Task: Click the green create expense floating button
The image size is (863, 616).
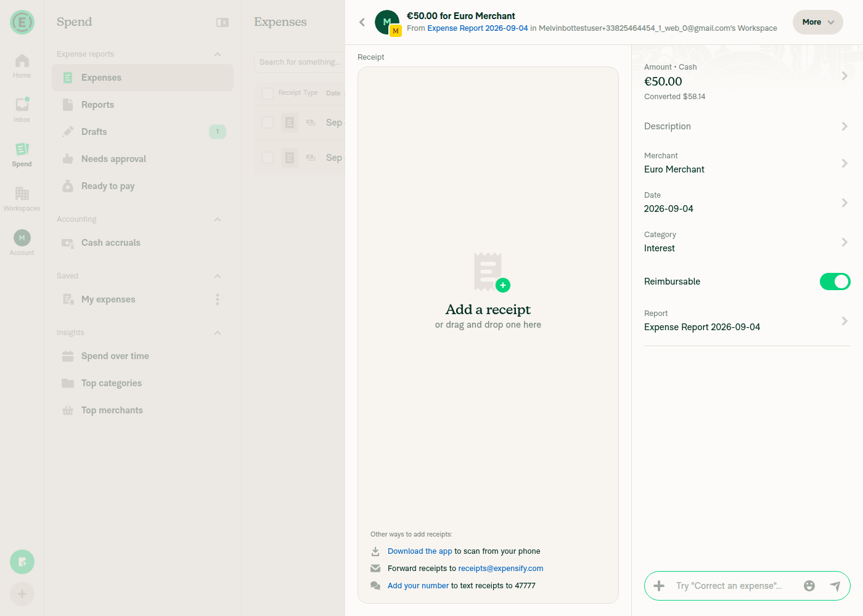Action: (22, 562)
